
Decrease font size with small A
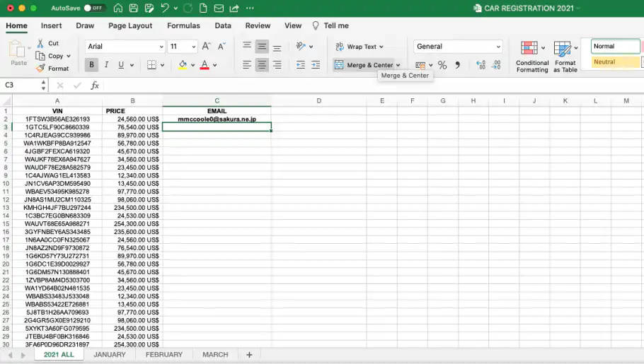tap(222, 47)
